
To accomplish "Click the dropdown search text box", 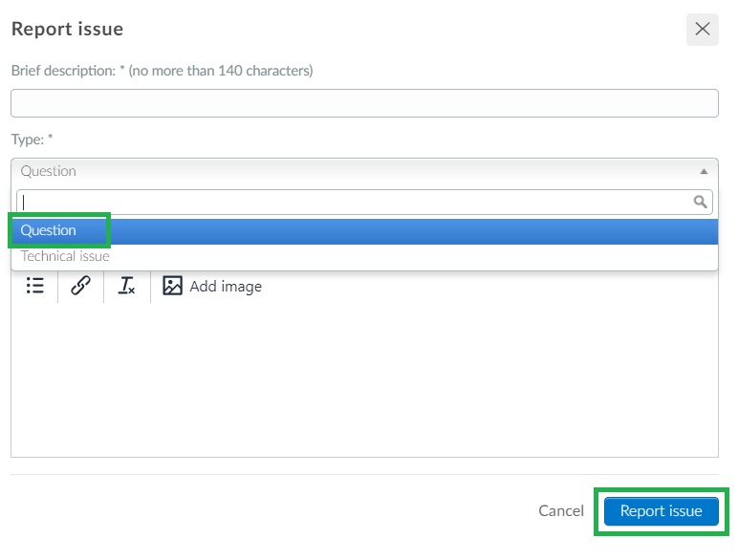I will pos(364,202).
